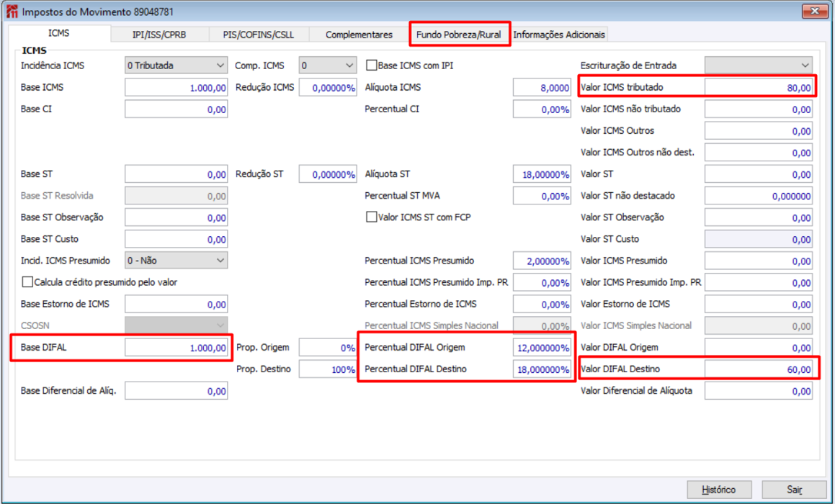This screenshot has width=835, height=504.
Task: Open the IPI/ISS/CPRB tab
Action: click(x=159, y=35)
